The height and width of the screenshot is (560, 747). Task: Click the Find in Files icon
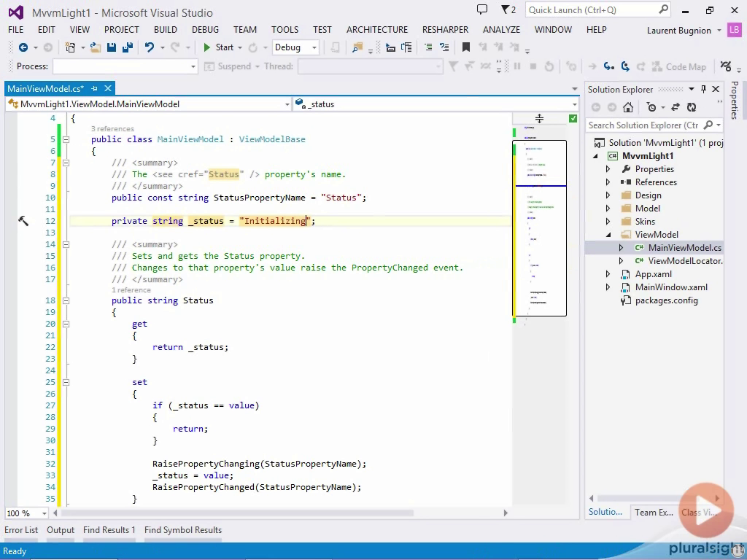coord(357,47)
